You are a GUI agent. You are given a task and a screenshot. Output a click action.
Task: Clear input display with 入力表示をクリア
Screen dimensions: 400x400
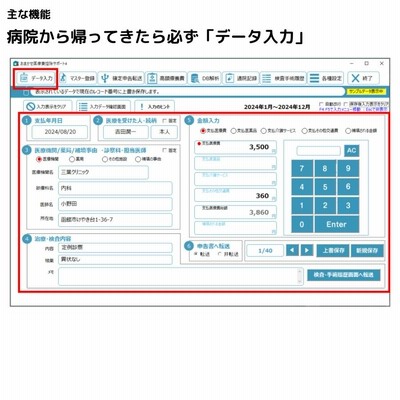click(46, 106)
